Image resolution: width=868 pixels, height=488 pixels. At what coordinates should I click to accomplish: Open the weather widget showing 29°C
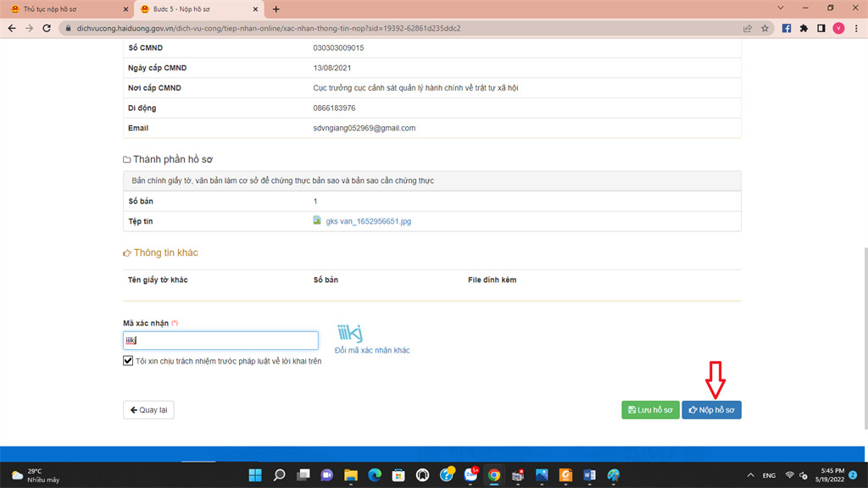tap(36, 475)
